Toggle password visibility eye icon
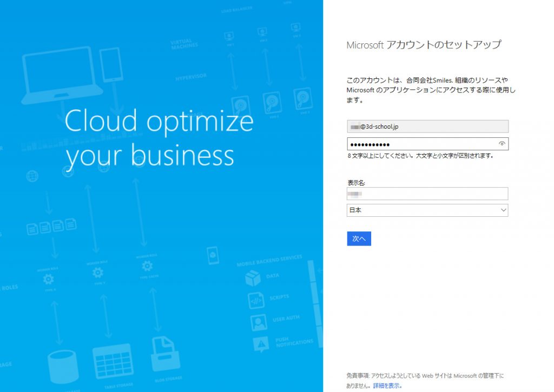The height and width of the screenshot is (392, 554). pos(502,144)
